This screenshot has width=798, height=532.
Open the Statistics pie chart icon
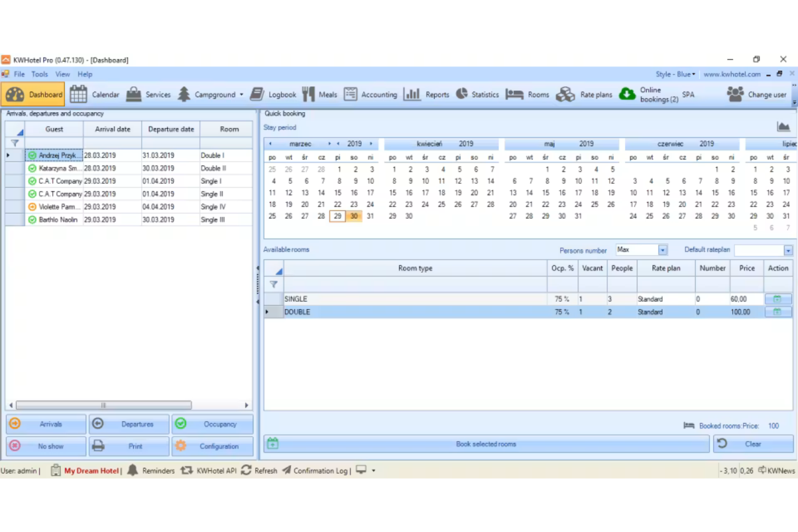462,94
